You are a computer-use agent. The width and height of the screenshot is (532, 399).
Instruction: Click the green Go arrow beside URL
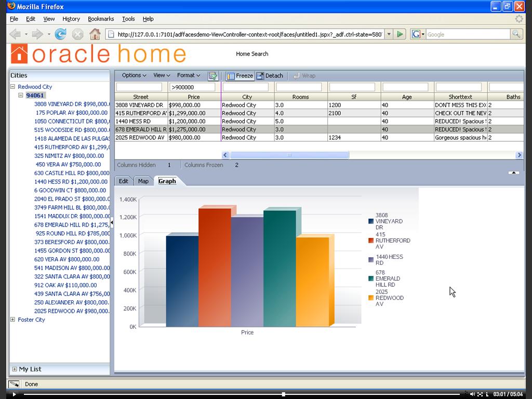coord(400,34)
